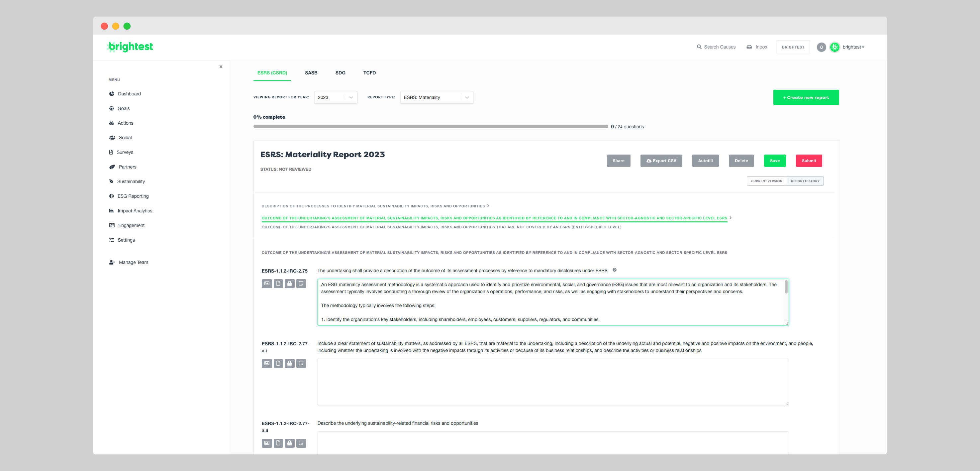Click sticky note icon for ESRS-1.1.2-IRO-2.75
This screenshot has height=471, width=980.
(301, 284)
